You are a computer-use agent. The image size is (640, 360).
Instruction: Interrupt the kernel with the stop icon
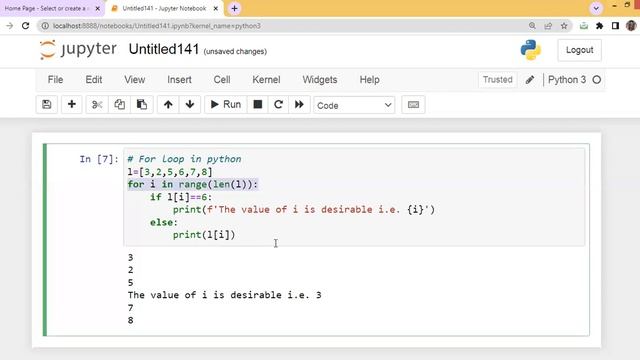click(x=258, y=104)
